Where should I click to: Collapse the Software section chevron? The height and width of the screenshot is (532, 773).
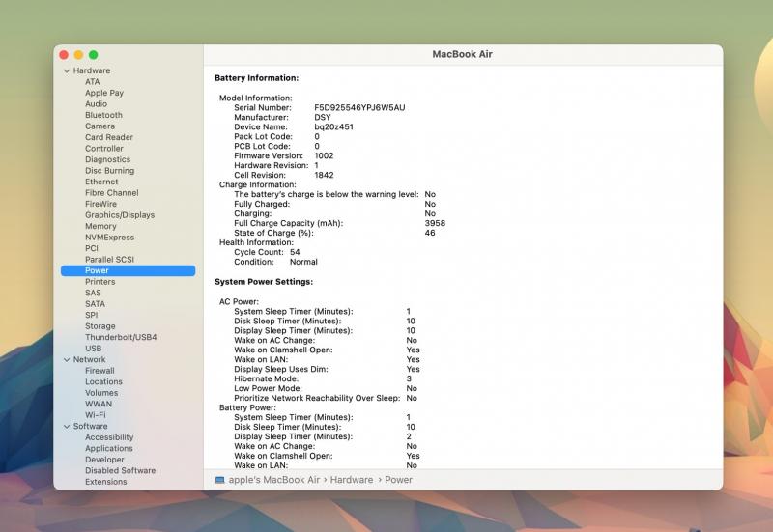(x=67, y=427)
